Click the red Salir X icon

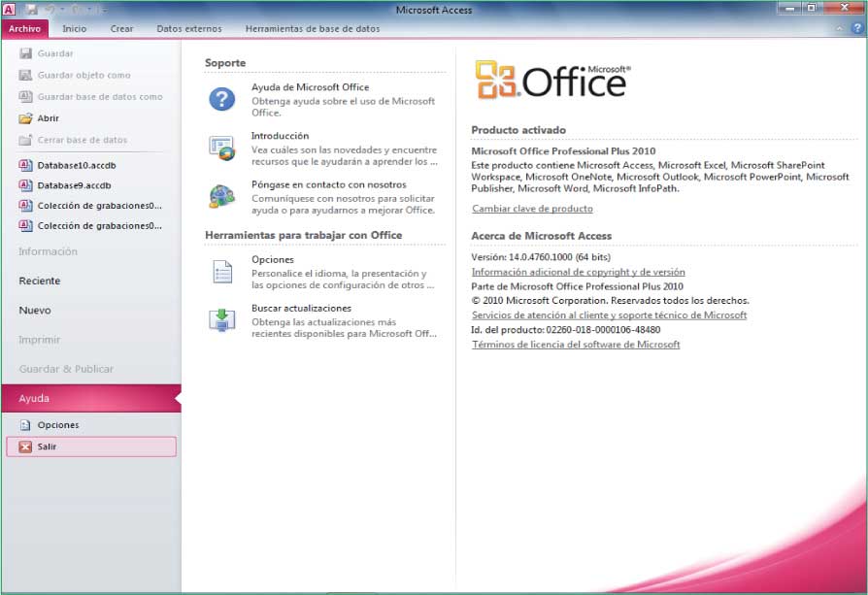(25, 446)
